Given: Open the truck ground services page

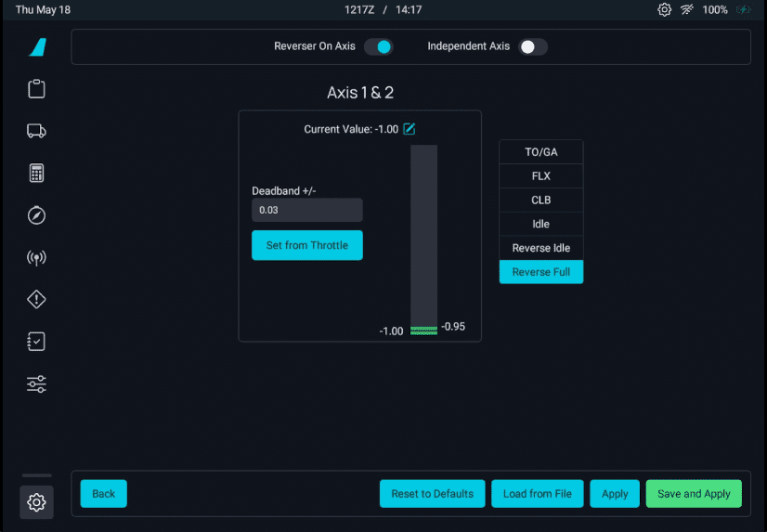Looking at the screenshot, I should pos(36,131).
